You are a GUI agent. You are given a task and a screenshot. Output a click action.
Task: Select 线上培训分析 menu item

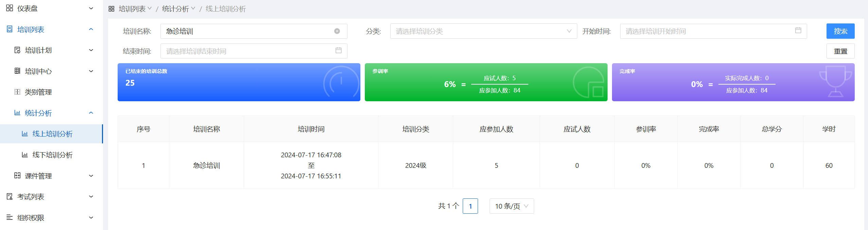click(52, 134)
